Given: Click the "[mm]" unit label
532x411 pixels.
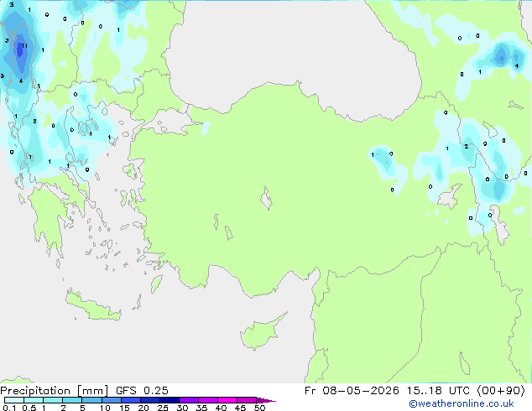Looking at the screenshot, I should point(92,391).
